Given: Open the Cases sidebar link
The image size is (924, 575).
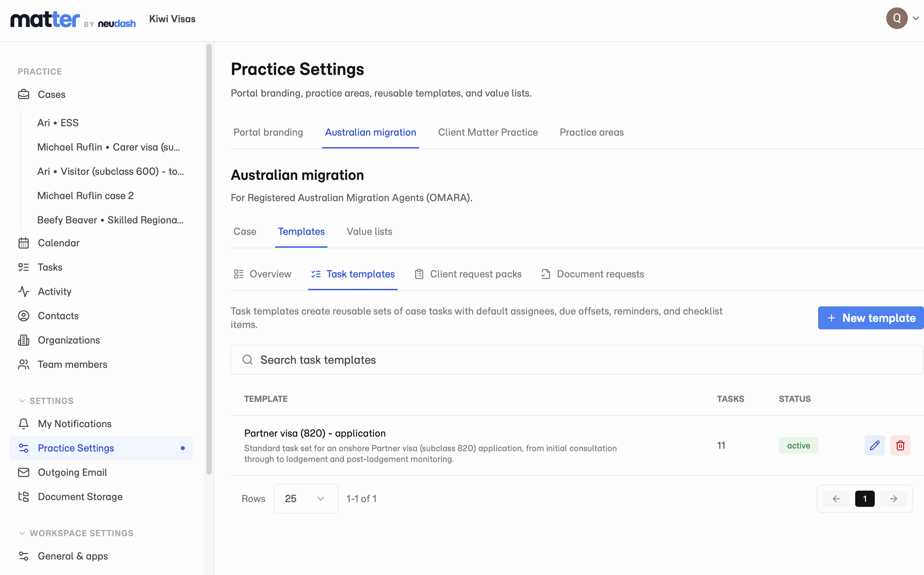Looking at the screenshot, I should tap(52, 94).
